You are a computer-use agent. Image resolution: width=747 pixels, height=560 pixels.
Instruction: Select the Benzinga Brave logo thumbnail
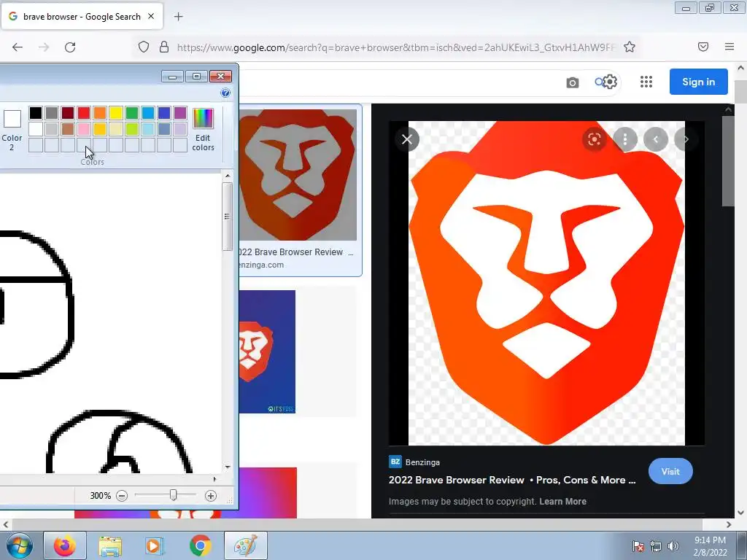[x=298, y=175]
